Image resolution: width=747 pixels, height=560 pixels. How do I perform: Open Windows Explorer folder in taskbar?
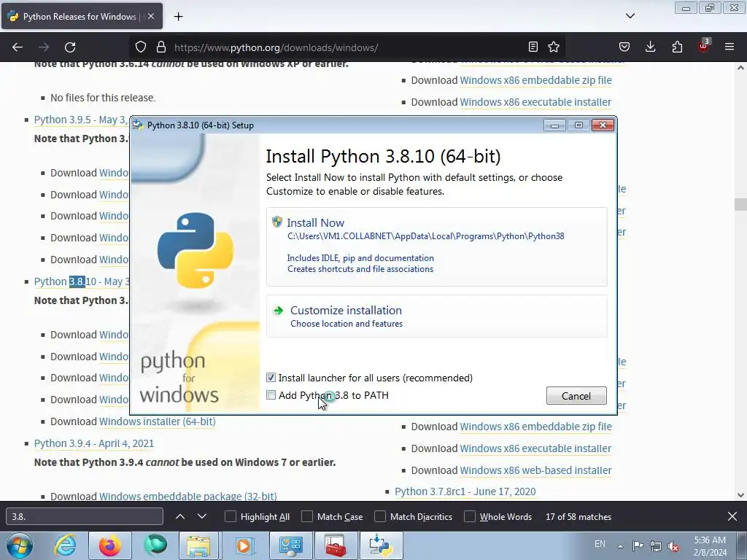coord(198,545)
